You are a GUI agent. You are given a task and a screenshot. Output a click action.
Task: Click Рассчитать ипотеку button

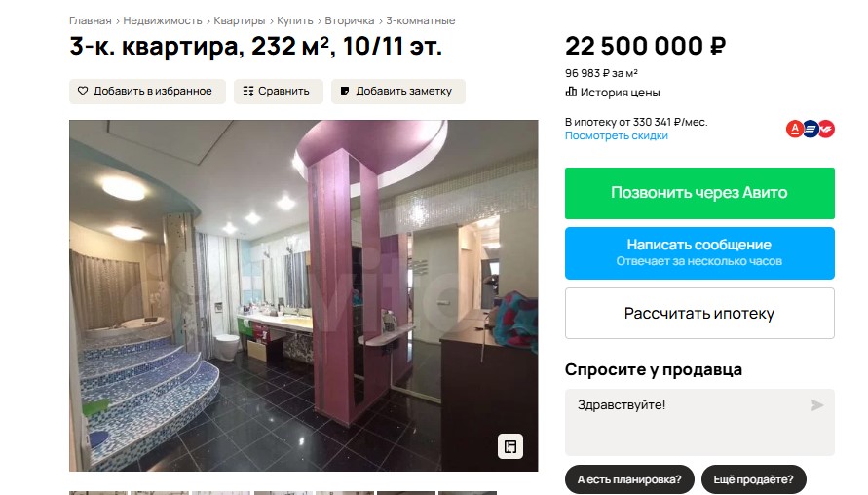click(699, 314)
